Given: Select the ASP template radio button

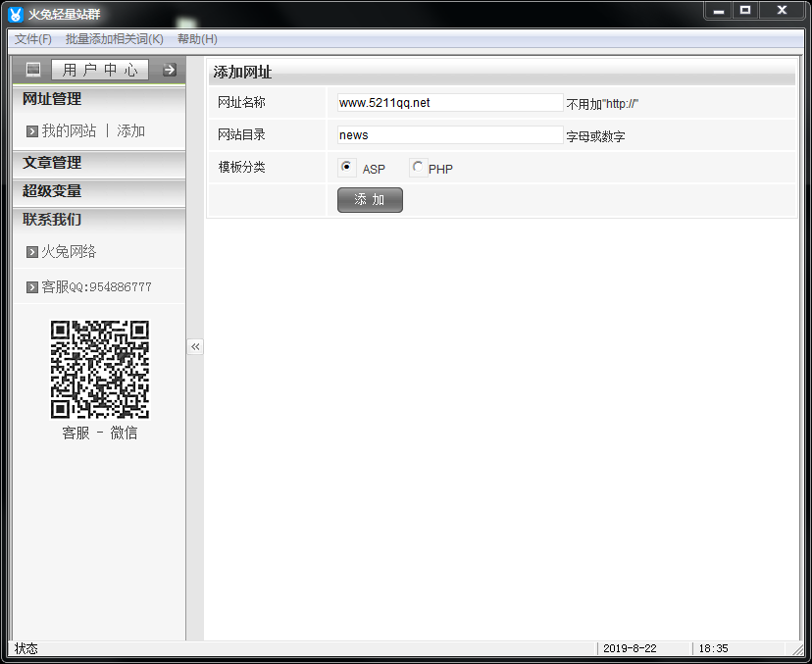Looking at the screenshot, I should tap(346, 167).
